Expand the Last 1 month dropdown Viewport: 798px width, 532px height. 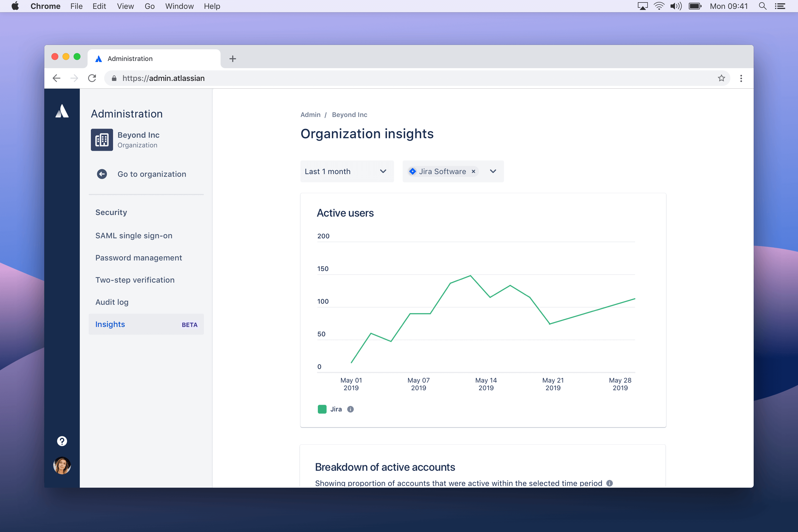(x=347, y=171)
